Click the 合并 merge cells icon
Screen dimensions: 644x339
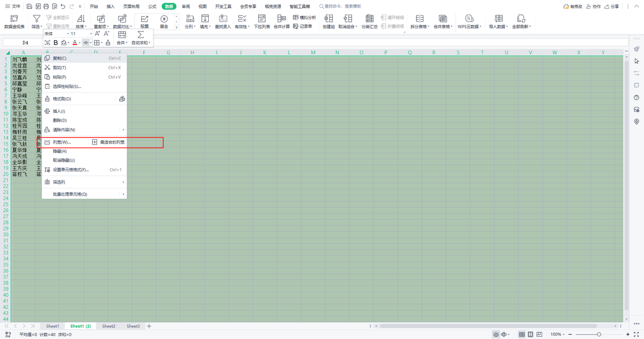(122, 34)
